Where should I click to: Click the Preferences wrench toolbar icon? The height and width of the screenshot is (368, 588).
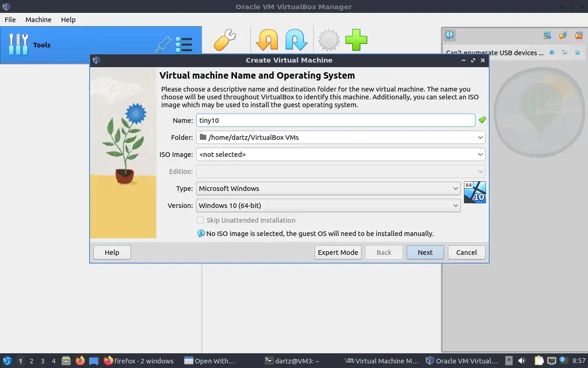pos(225,40)
